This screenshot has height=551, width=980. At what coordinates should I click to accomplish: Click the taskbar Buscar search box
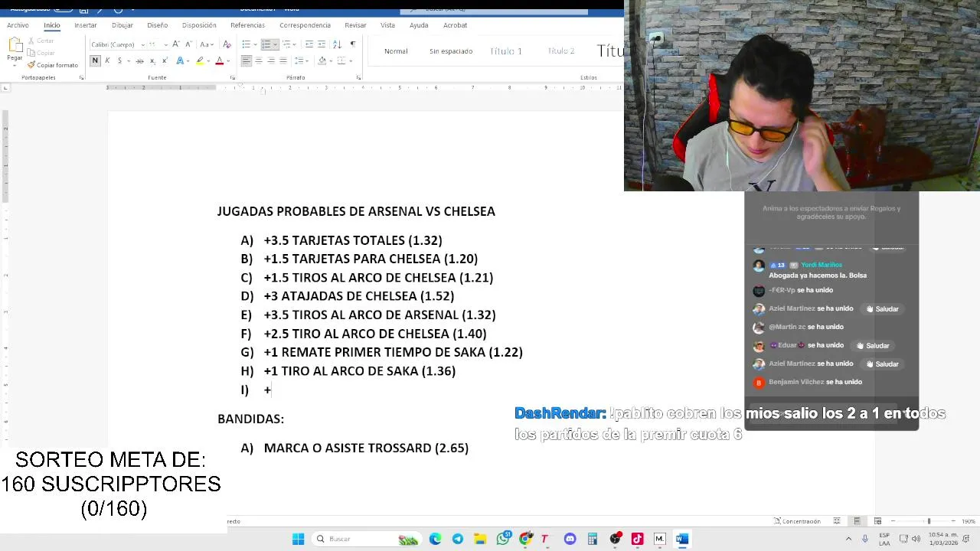367,539
